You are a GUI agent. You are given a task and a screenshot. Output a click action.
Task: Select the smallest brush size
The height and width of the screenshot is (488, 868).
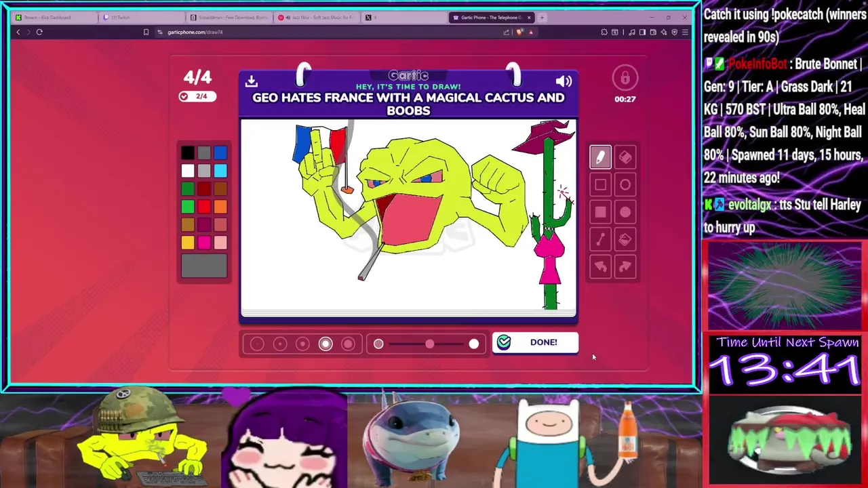pos(257,344)
